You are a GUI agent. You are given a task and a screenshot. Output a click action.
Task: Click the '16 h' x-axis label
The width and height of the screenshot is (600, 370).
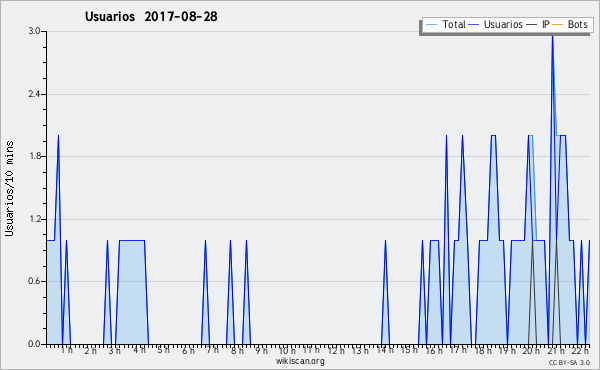click(x=434, y=350)
